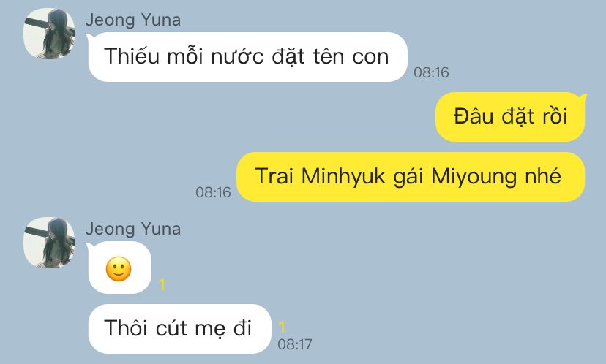Select the message 'Thôi cút mẹ đi'

click(179, 329)
